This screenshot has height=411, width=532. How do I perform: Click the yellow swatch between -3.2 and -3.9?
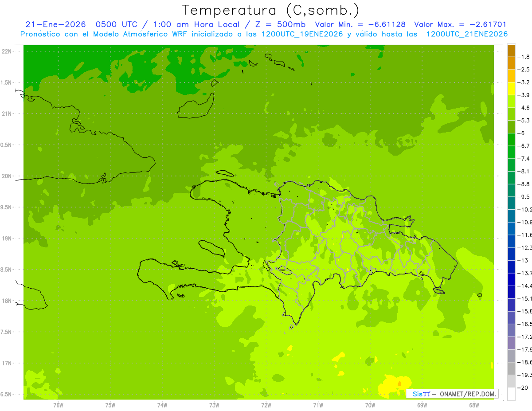(x=511, y=89)
